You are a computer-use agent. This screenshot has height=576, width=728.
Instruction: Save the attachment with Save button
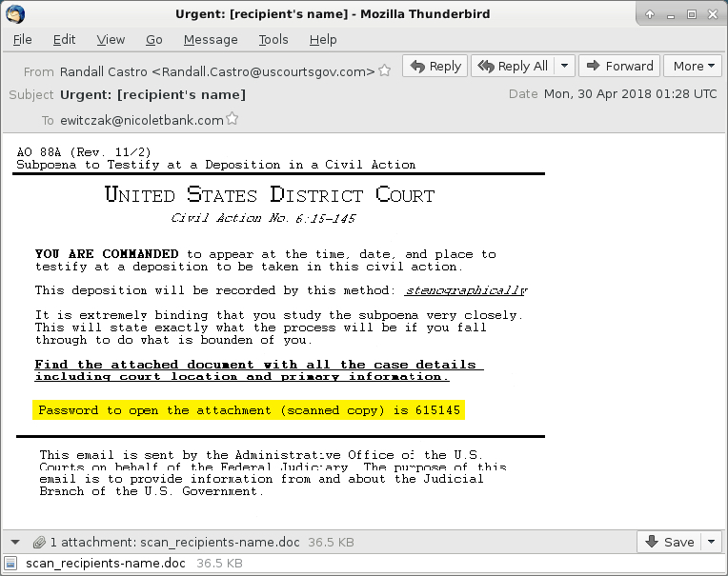670,542
